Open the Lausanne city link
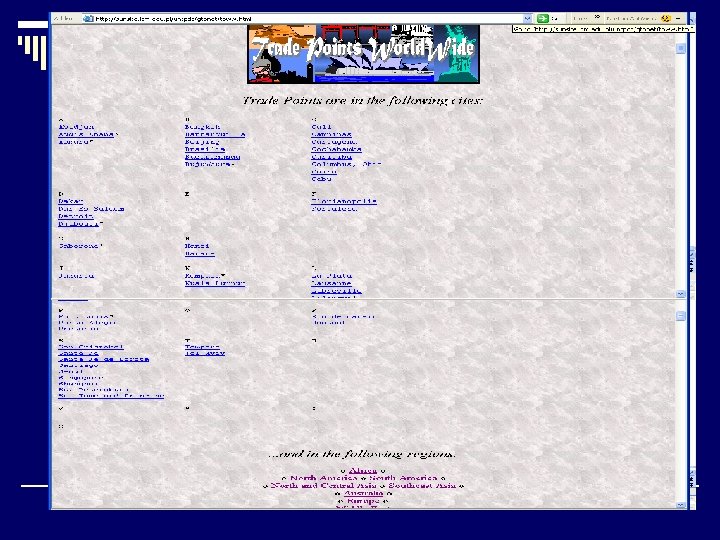This screenshot has width=720, height=540. pyautogui.click(x=331, y=283)
